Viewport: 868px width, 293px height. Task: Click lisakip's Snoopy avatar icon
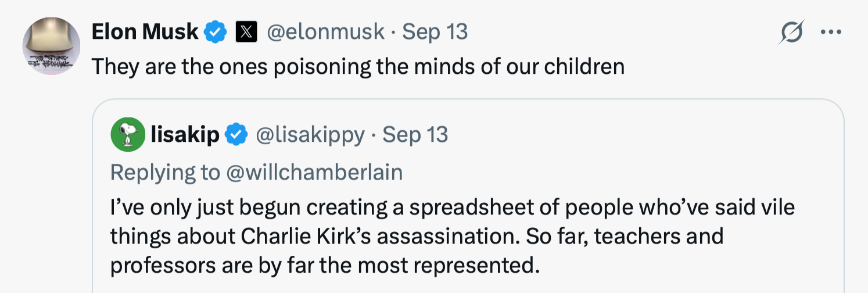point(127,135)
